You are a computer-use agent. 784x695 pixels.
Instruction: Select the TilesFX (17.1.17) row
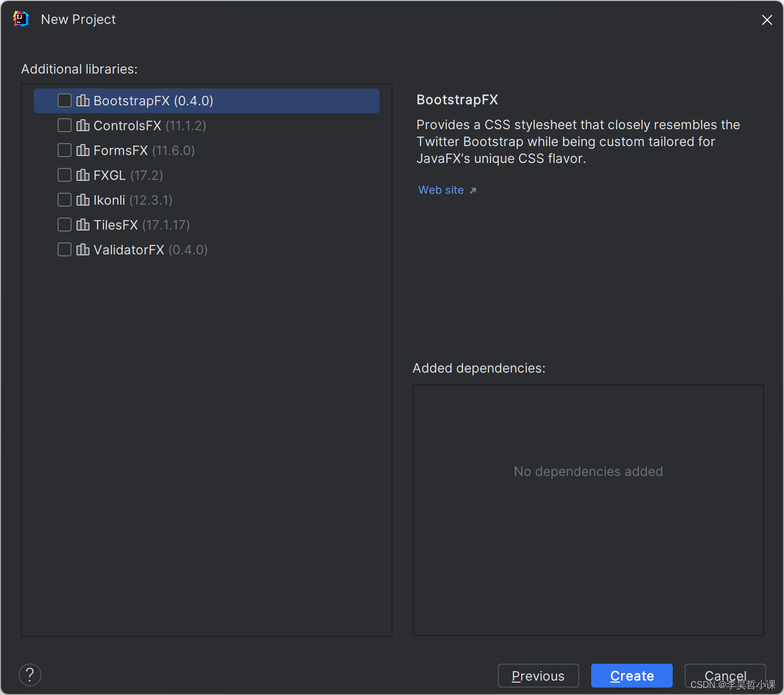click(x=207, y=225)
